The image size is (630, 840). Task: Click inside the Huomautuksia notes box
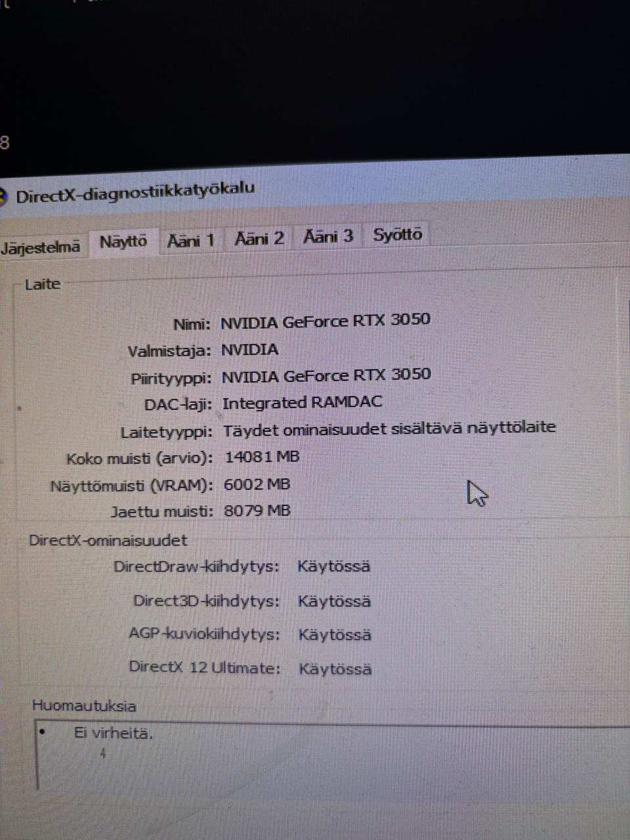(x=331, y=755)
